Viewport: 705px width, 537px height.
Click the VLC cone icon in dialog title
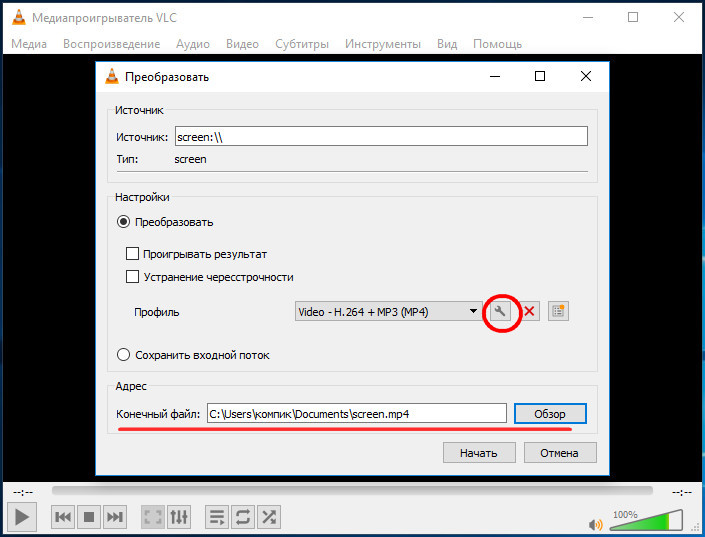(x=112, y=76)
